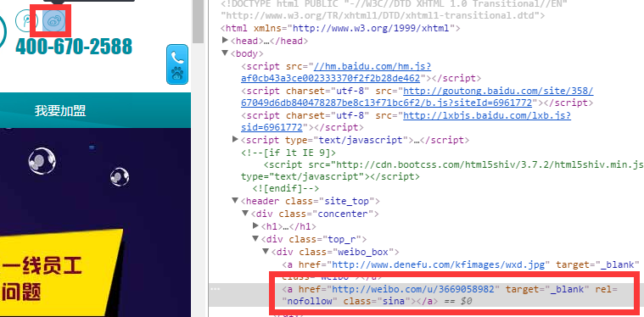This screenshot has width=644, height=317.
Task: Click the smaller floating bubble in banner
Action: [120, 177]
